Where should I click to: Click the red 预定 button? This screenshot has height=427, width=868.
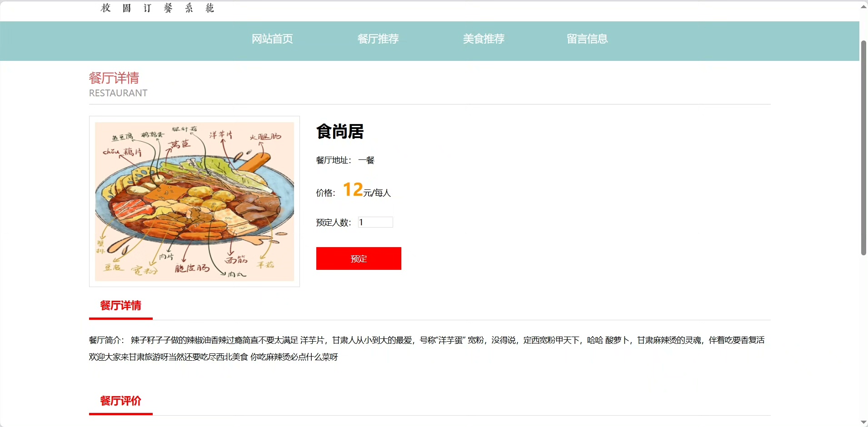pos(359,258)
